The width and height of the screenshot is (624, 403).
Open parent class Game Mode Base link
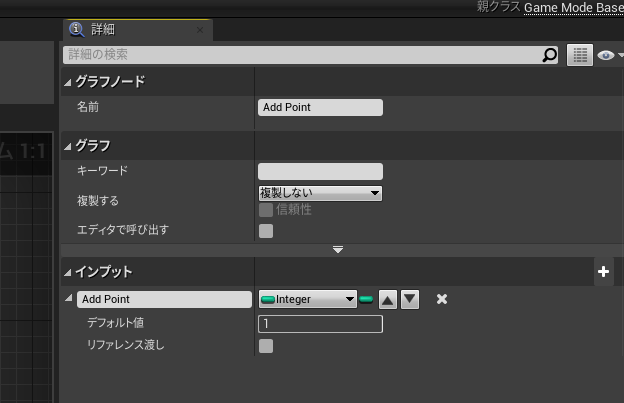(x=574, y=8)
